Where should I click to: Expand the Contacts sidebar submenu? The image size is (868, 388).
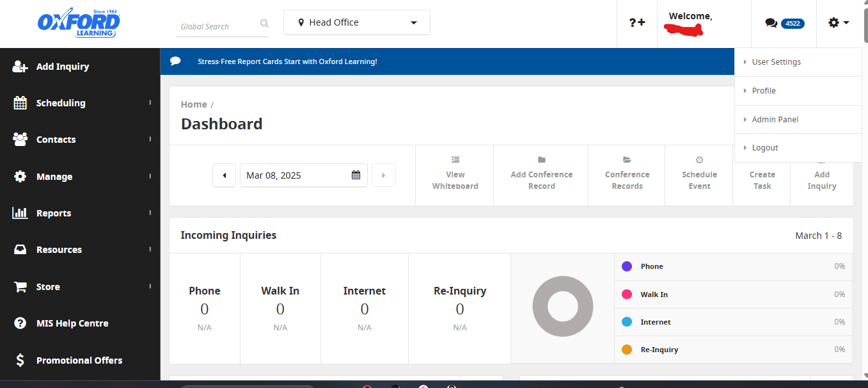(150, 139)
